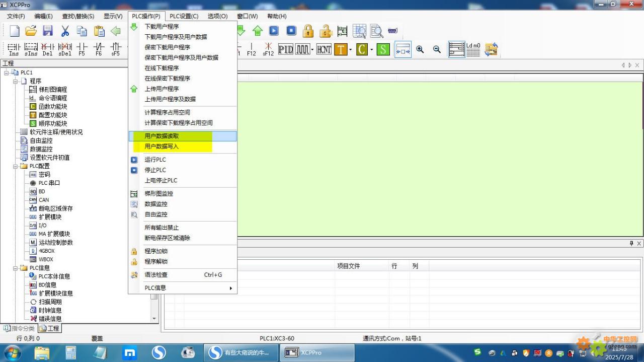Click the green S sequence block button

(383, 49)
